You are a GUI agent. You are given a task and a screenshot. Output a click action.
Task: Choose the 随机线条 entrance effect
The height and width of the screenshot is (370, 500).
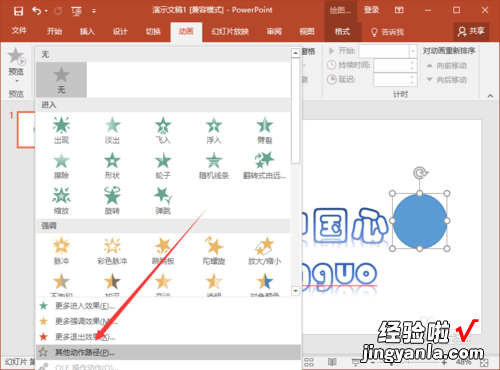pos(214,166)
